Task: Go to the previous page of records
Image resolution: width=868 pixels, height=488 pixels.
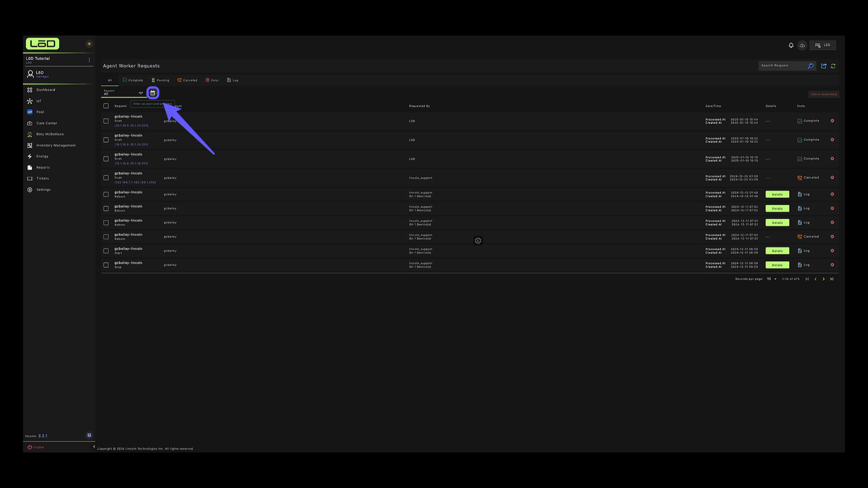Action: [816, 279]
